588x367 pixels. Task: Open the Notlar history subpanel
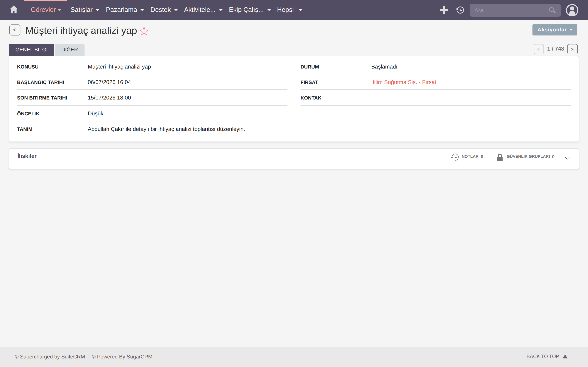click(x=467, y=157)
